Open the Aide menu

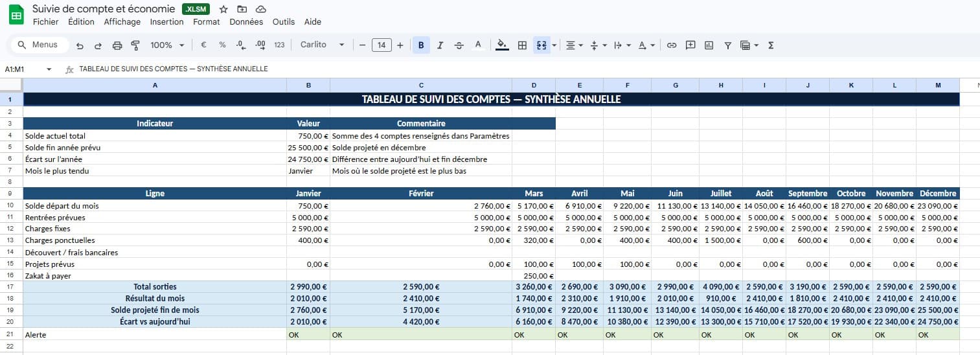313,22
